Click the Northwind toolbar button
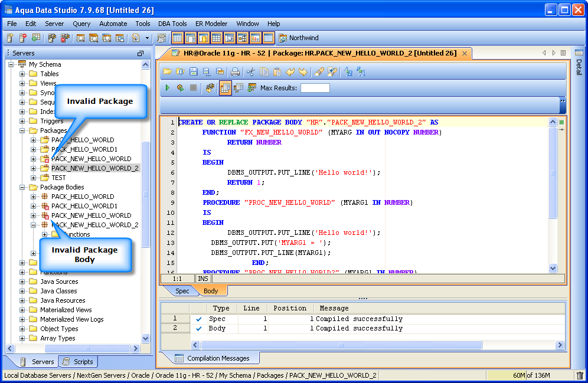This screenshot has width=588, height=383. point(298,38)
